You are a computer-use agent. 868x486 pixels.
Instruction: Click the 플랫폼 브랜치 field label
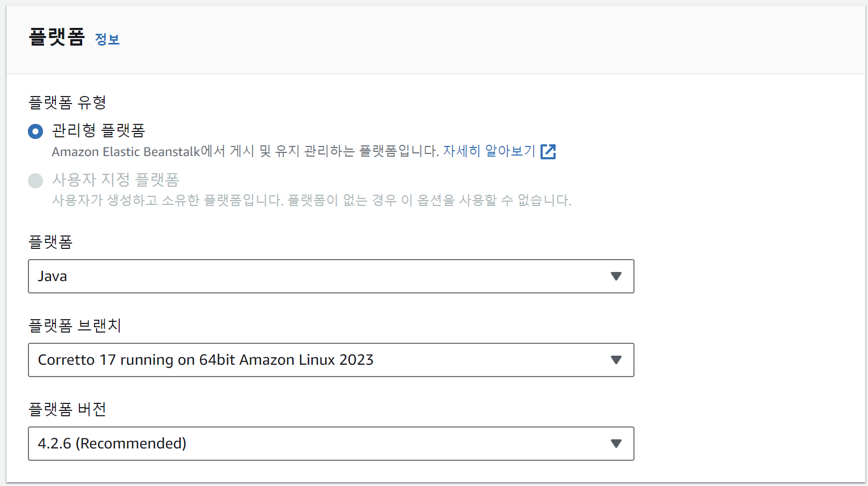point(75,326)
